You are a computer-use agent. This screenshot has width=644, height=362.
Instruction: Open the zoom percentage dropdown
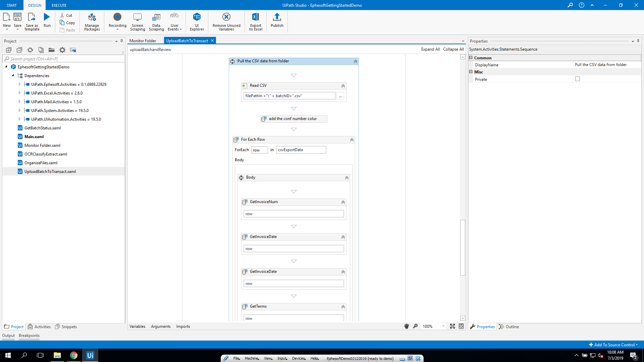click(x=443, y=326)
